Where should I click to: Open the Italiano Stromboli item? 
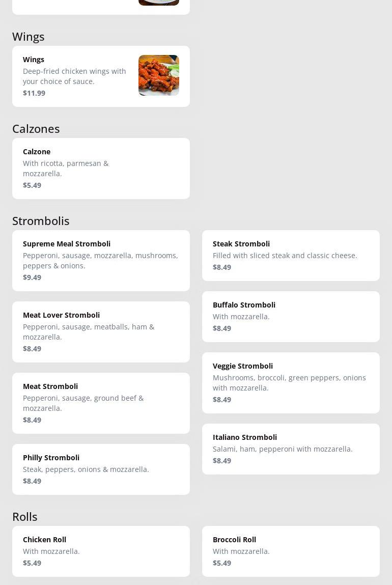[x=291, y=449]
